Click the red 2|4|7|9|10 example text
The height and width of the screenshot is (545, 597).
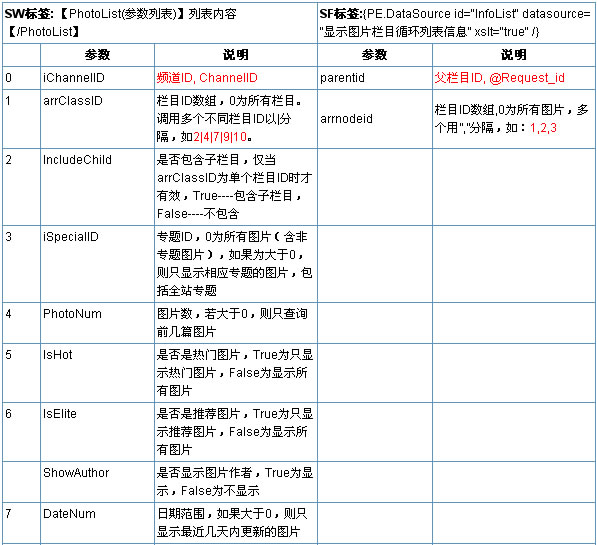coord(220,137)
